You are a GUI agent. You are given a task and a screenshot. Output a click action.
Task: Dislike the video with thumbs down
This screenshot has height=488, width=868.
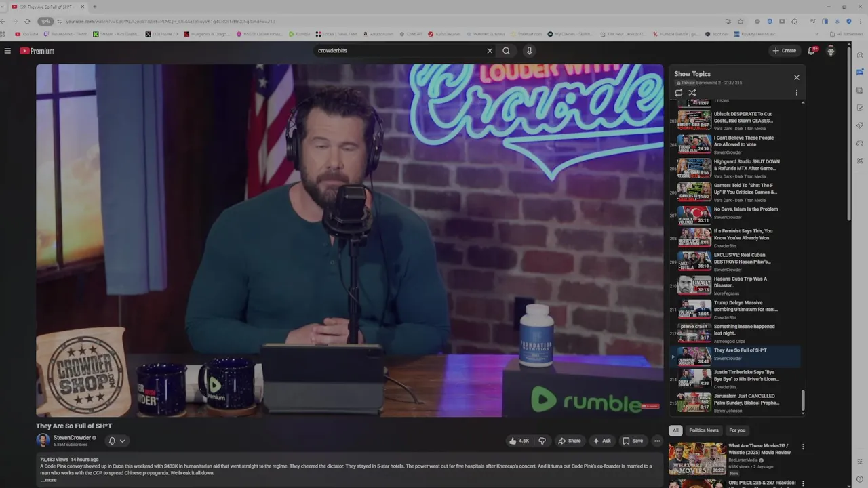[x=542, y=441]
